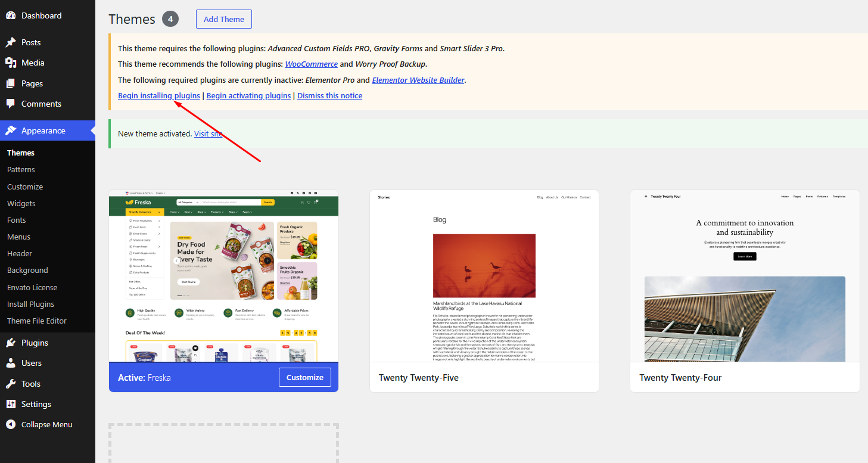
Task: Open the Settings menu label
Action: click(x=36, y=404)
